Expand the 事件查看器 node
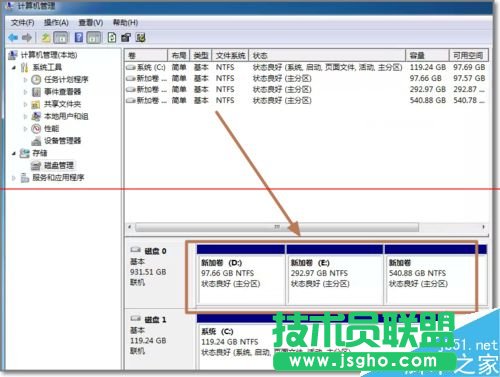The width and height of the screenshot is (500, 377). point(25,92)
